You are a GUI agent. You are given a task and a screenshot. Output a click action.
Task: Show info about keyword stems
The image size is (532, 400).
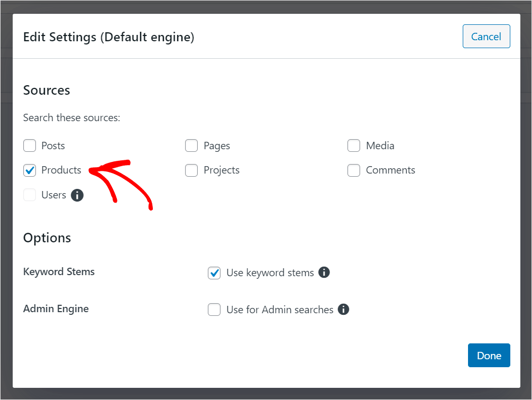tap(324, 272)
